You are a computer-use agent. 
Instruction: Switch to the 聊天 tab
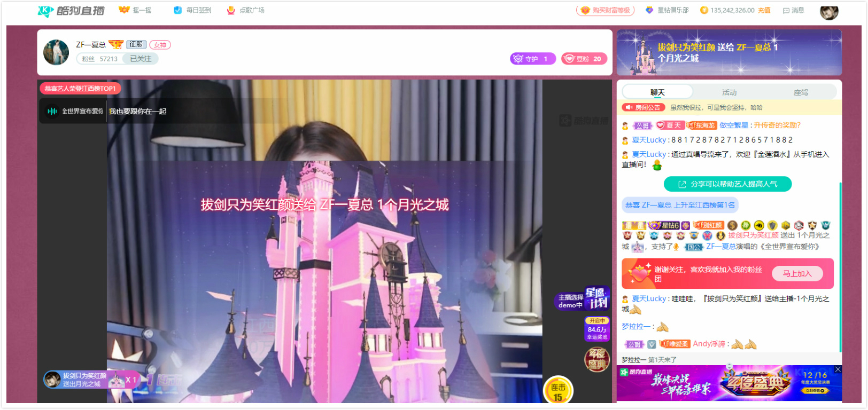pos(657,92)
